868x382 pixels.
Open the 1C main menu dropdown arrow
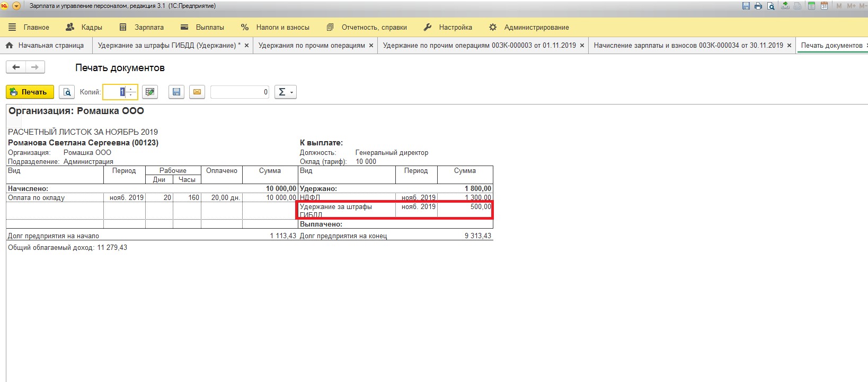click(x=16, y=6)
